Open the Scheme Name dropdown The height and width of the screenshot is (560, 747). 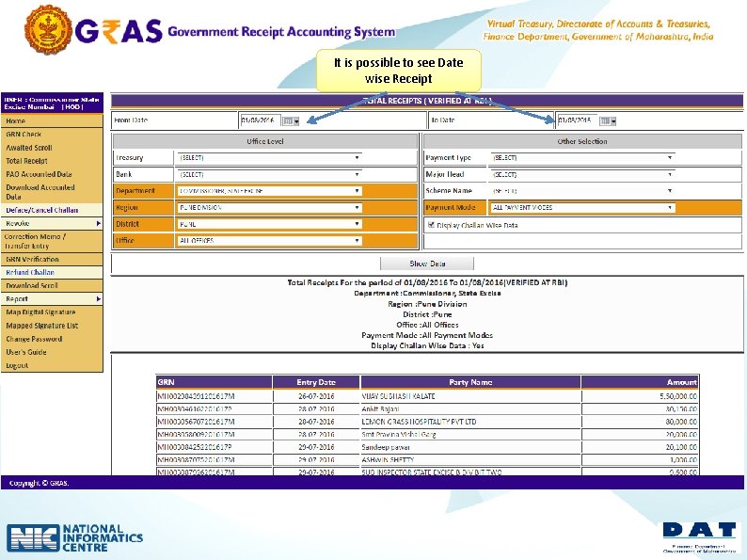pyautogui.click(x=582, y=191)
